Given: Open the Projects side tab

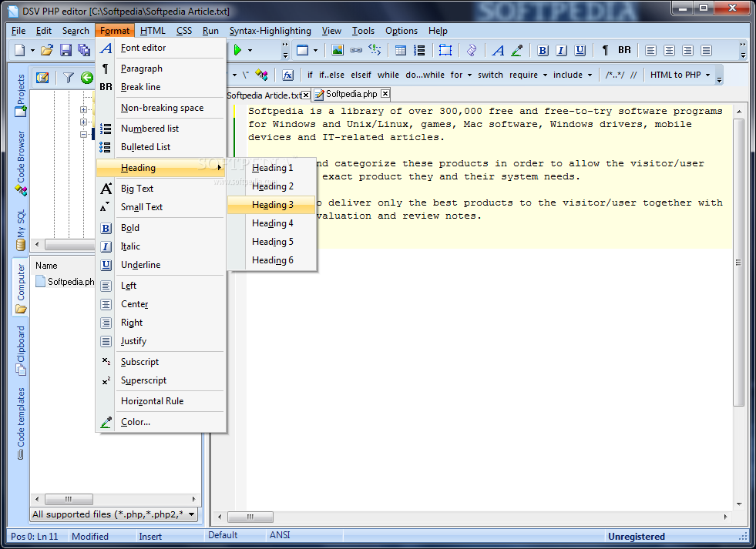Looking at the screenshot, I should point(21,95).
